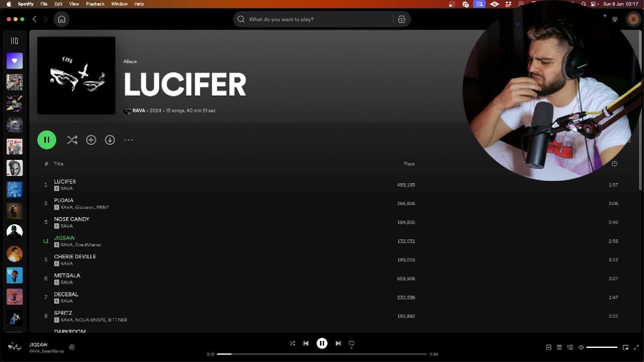Open Browse icon inside the search bar
The height and width of the screenshot is (362, 644).
(401, 19)
